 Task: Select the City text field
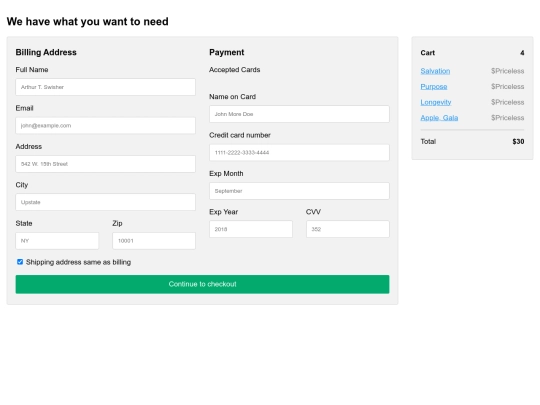click(105, 202)
